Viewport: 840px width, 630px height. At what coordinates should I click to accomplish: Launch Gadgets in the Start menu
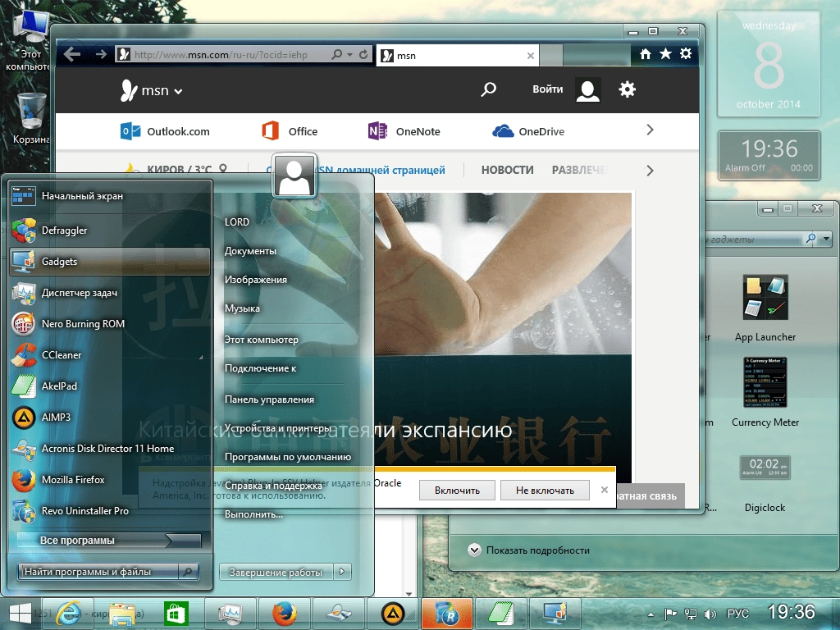pos(110,262)
